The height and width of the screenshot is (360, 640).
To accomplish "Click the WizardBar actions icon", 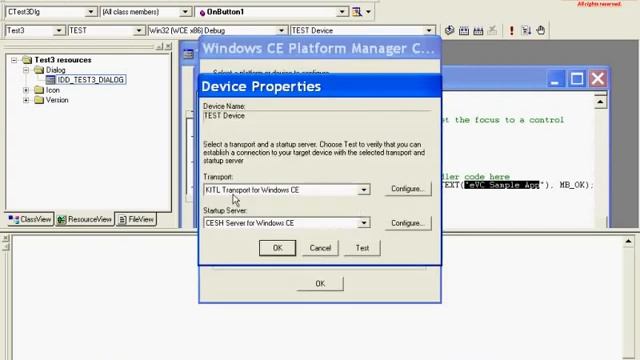I will coord(357,12).
